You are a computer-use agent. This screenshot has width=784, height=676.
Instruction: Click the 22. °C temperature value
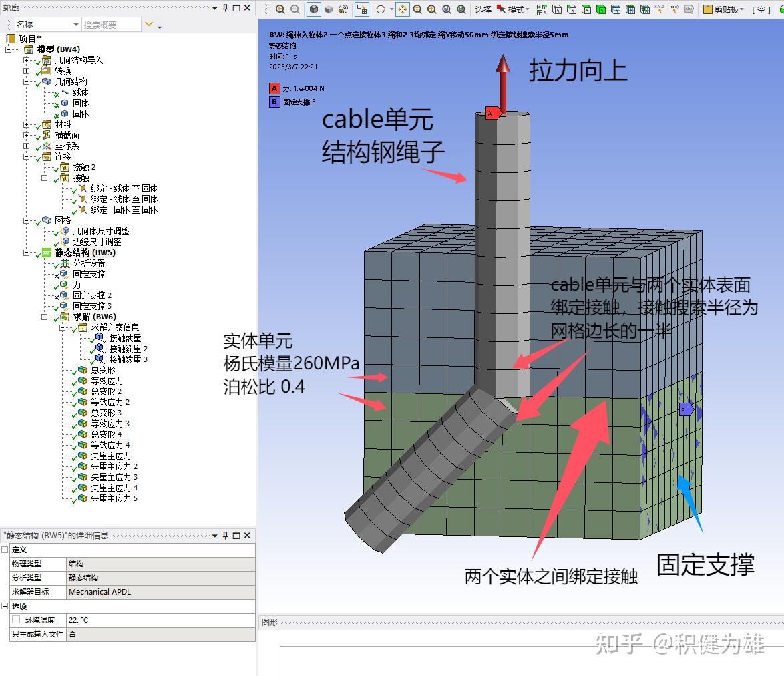(161, 619)
